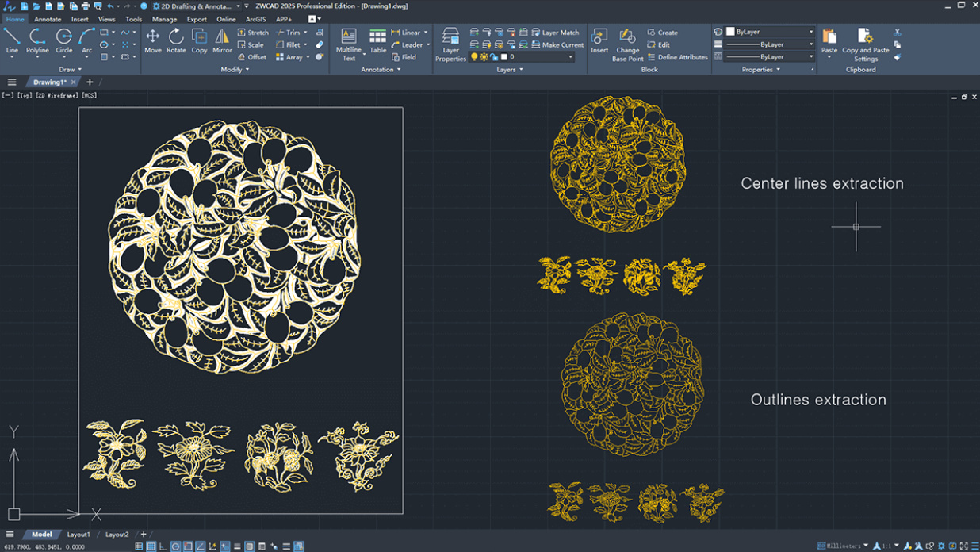Open the layer name dropdown list
Viewport: 980px width, 552px height.
point(570,57)
